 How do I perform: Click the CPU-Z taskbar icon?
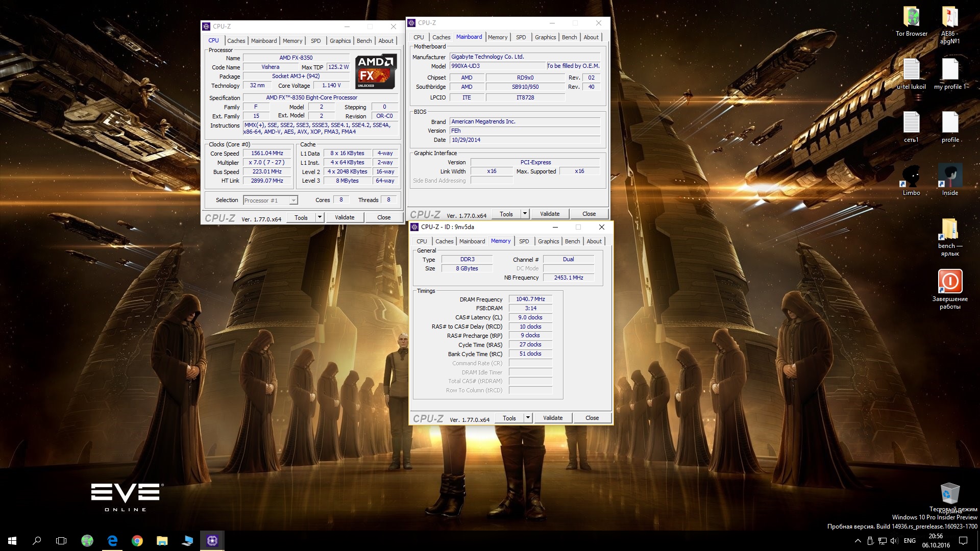pos(212,541)
